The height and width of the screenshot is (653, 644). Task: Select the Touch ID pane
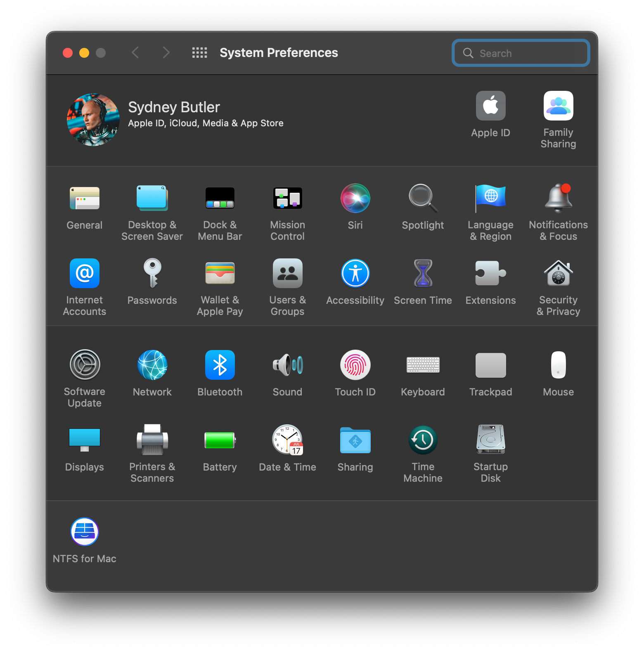pos(355,365)
